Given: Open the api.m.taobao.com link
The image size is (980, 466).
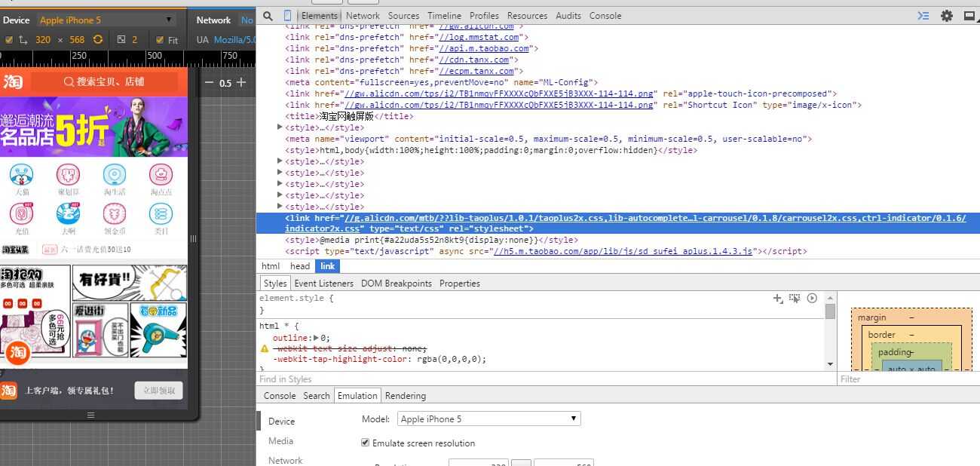Looking at the screenshot, I should tap(485, 48).
